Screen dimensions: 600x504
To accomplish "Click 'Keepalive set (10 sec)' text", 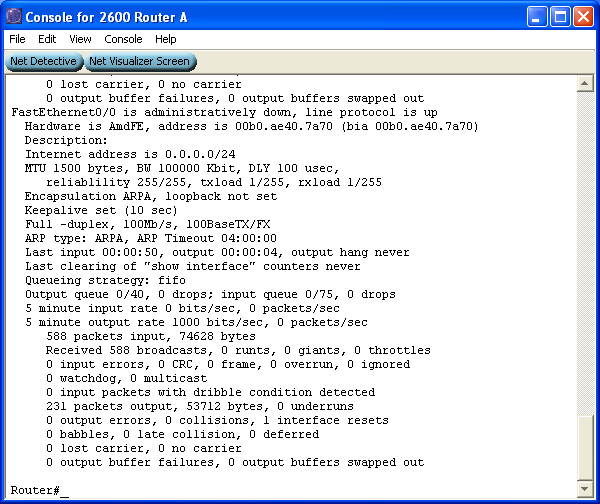I will click(x=101, y=210).
